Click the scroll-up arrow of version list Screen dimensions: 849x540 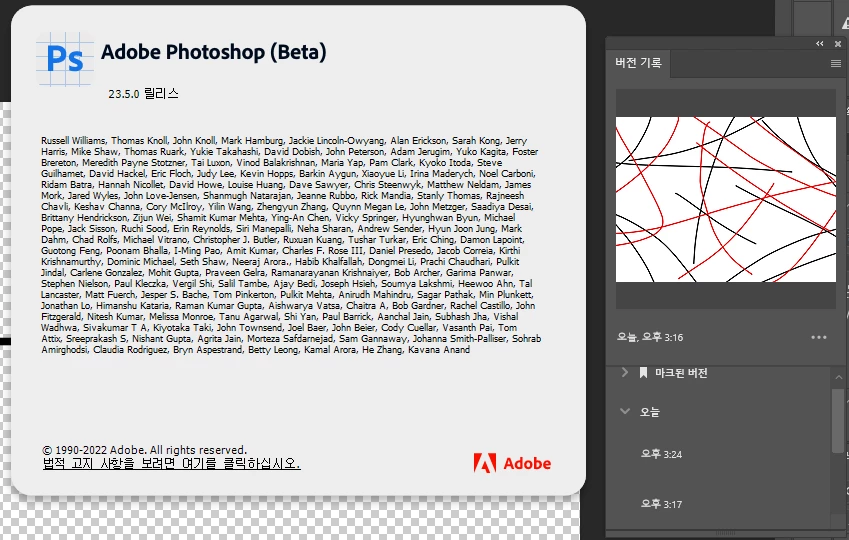(x=838, y=377)
